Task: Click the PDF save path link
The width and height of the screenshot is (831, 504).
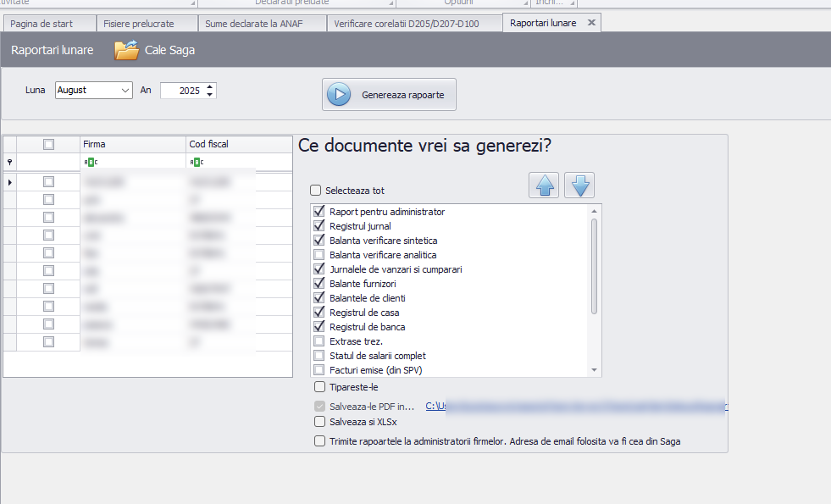Action: (x=576, y=407)
